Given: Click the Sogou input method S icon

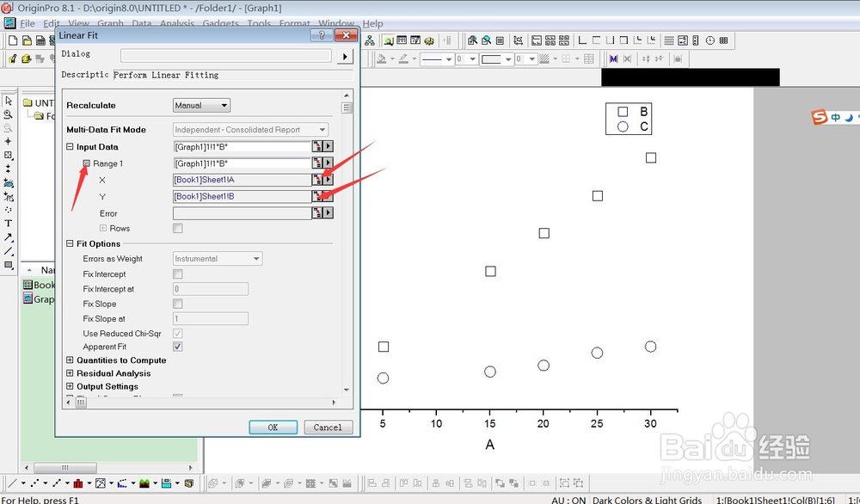Looking at the screenshot, I should pyautogui.click(x=819, y=117).
